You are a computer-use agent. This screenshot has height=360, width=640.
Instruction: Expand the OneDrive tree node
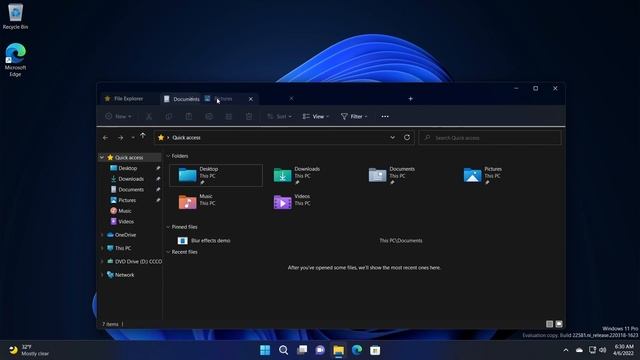[102, 235]
